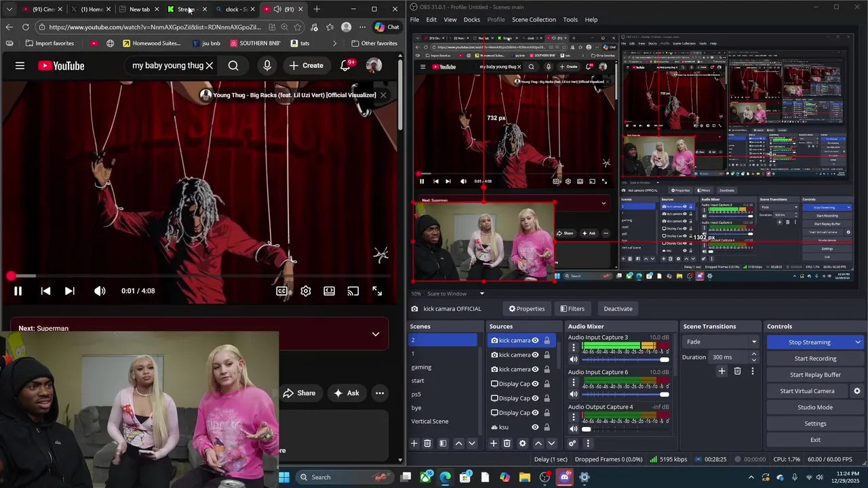868x488 pixels.
Task: Open OBS Docks menu
Action: (471, 20)
